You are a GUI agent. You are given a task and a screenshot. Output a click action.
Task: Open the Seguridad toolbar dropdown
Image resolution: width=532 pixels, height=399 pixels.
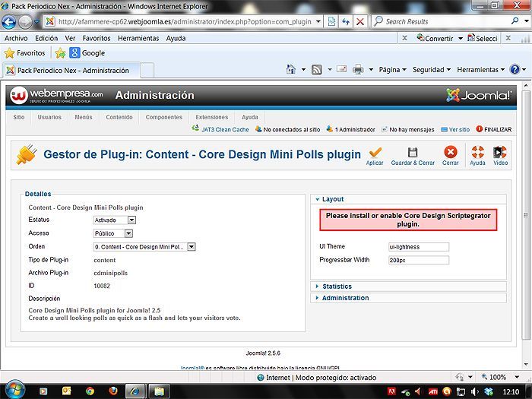(x=432, y=70)
